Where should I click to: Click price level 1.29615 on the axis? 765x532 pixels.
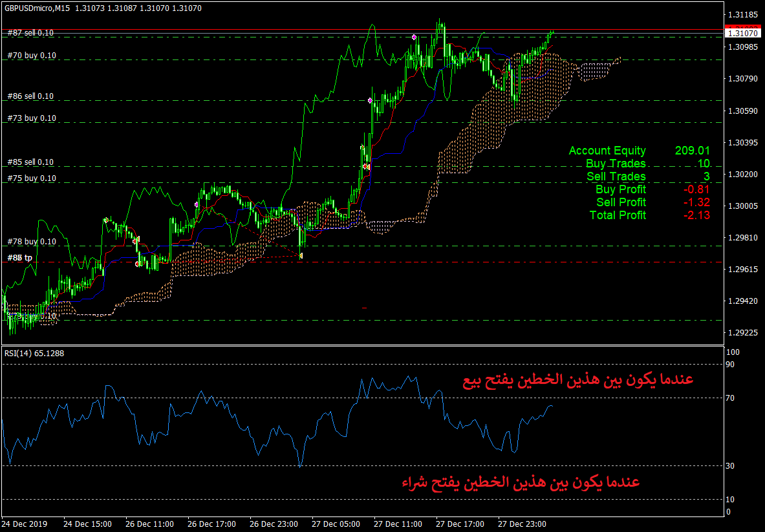coord(742,269)
